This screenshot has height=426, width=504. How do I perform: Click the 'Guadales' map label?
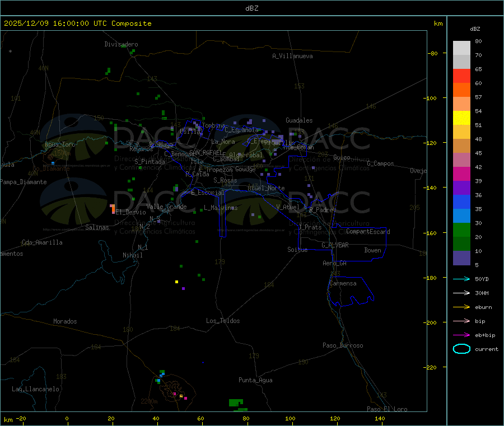pyautogui.click(x=299, y=120)
